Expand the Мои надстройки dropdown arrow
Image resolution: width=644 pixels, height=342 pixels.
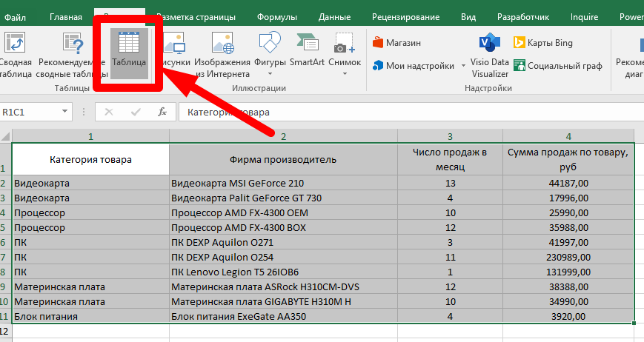click(x=463, y=66)
